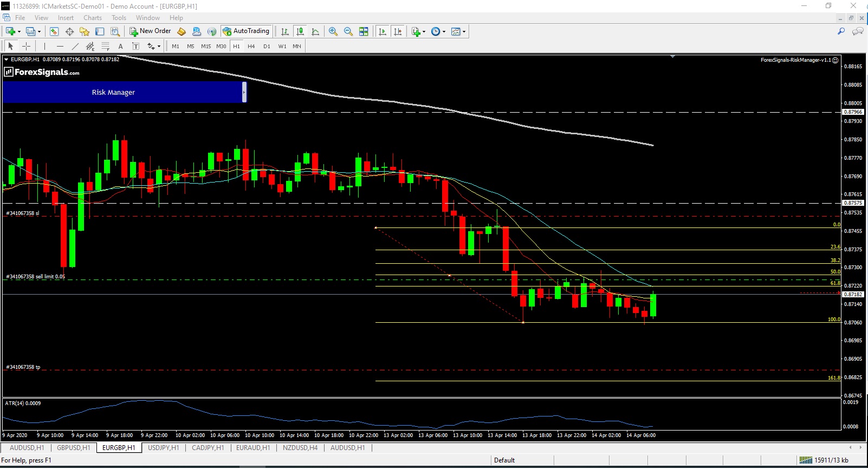Open the File menu

[20, 18]
